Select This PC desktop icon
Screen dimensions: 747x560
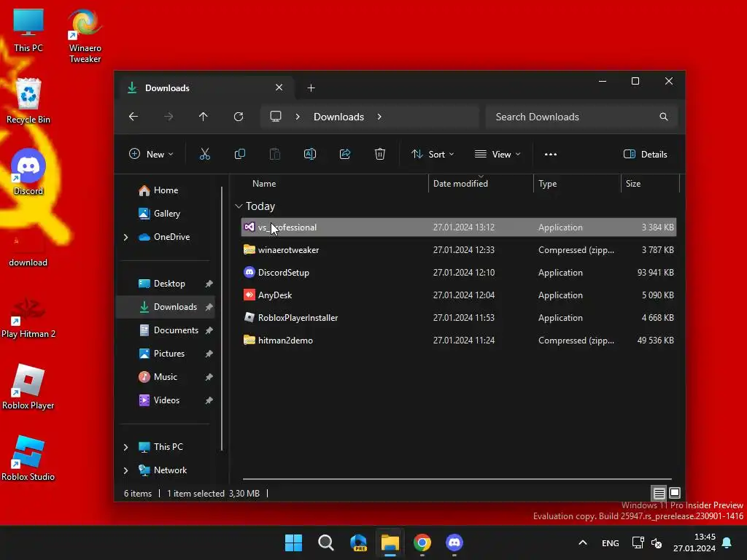[x=28, y=30]
